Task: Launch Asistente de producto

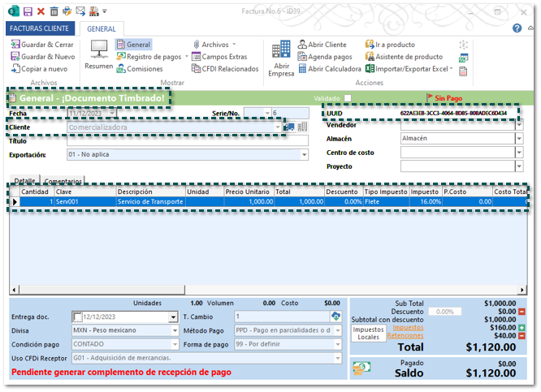Action: pyautogui.click(x=370, y=57)
